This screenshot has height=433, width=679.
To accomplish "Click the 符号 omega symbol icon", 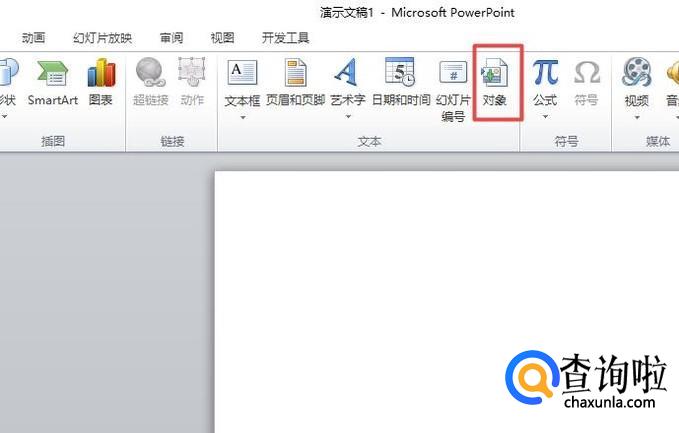I will coord(586,81).
